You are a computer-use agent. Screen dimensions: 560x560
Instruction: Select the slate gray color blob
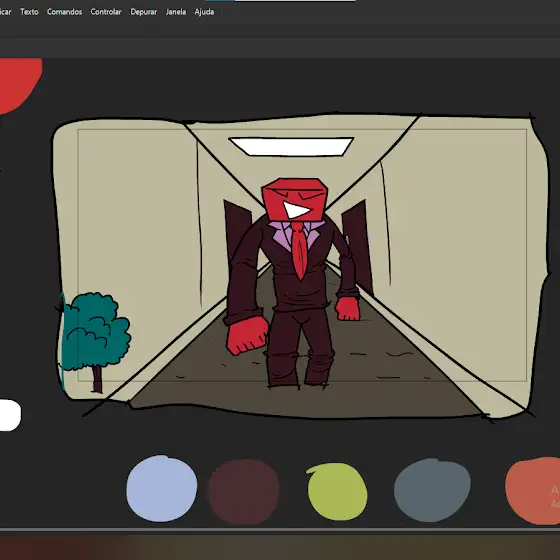[432, 490]
